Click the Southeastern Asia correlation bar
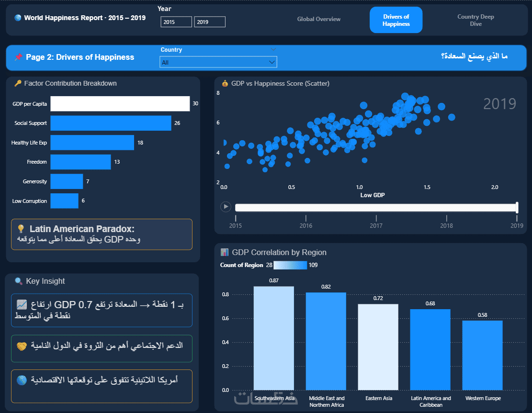Image resolution: width=532 pixels, height=413 pixels. click(x=274, y=338)
